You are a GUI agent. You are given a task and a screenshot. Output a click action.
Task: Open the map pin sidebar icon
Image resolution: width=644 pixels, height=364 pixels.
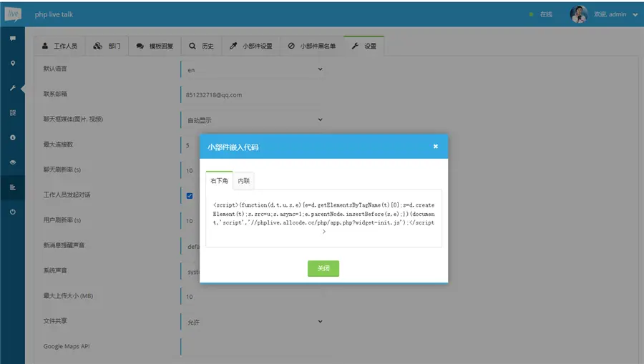[x=13, y=63]
